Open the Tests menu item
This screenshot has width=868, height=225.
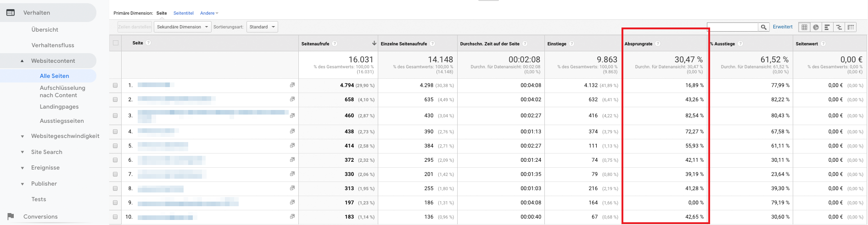click(x=39, y=199)
